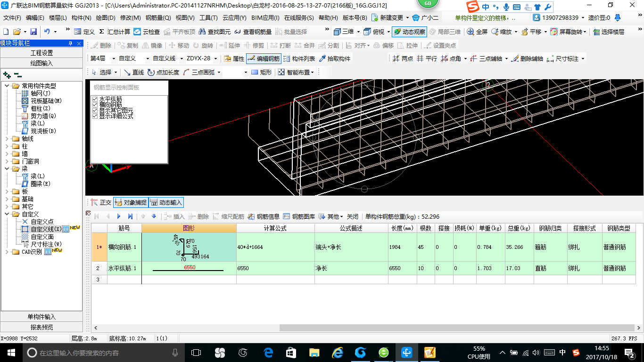Screen dimensions: 644x362
Task: Click 全屏 full screen tool
Action: coord(477,32)
